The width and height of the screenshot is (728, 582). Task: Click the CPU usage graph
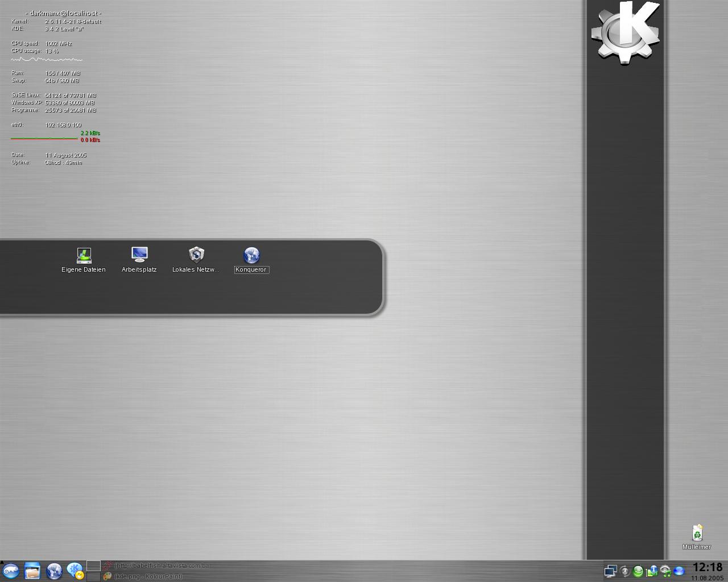pos(47,59)
